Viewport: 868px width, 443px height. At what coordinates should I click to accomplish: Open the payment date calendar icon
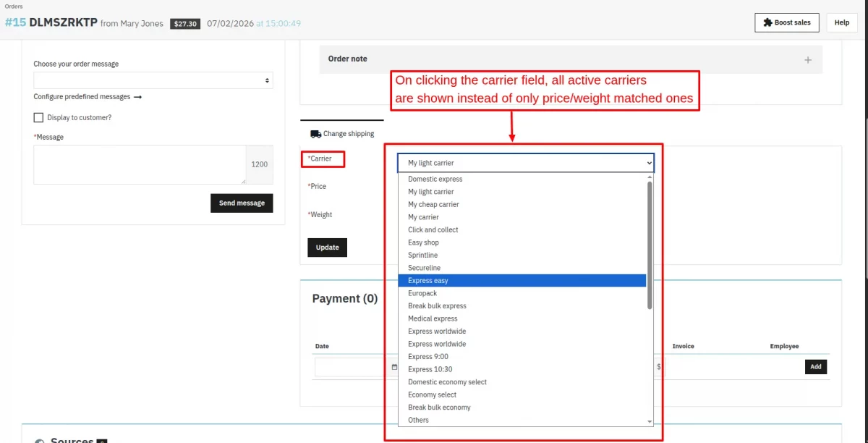pyautogui.click(x=394, y=367)
